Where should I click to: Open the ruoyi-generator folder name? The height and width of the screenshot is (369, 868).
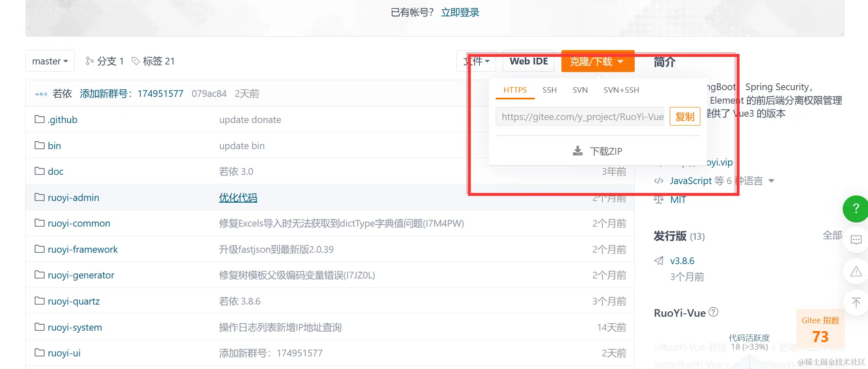click(x=81, y=275)
